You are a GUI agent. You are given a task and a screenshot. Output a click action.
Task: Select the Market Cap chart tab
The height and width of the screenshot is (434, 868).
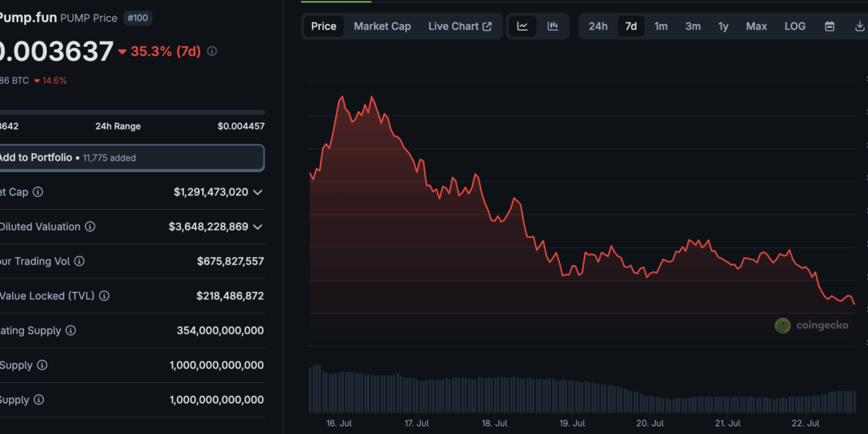point(382,26)
